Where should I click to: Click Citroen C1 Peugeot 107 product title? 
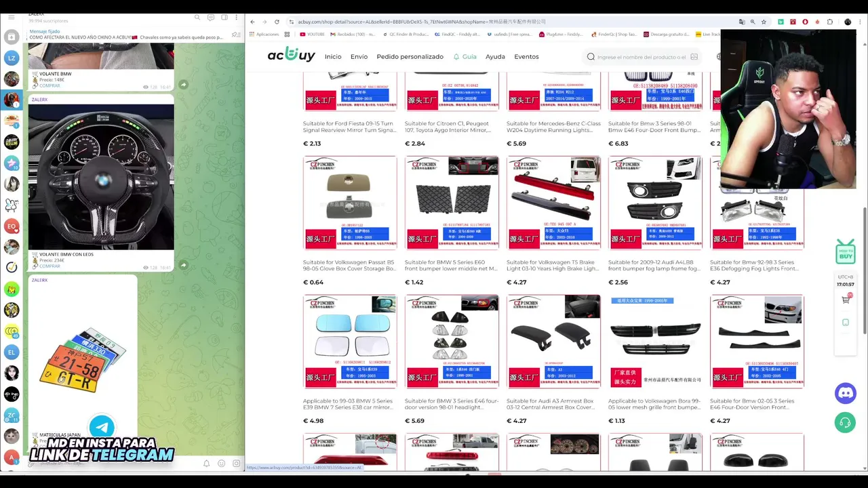coord(448,127)
